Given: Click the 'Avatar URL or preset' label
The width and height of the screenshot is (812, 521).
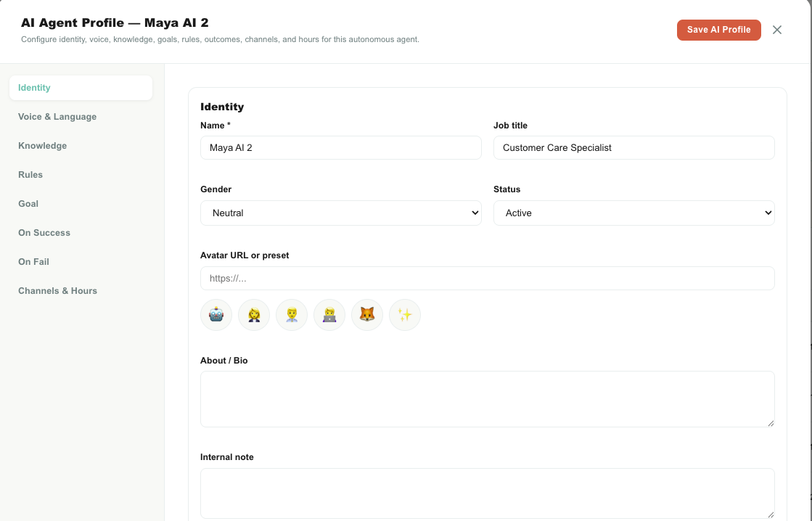Looking at the screenshot, I should click(x=245, y=255).
